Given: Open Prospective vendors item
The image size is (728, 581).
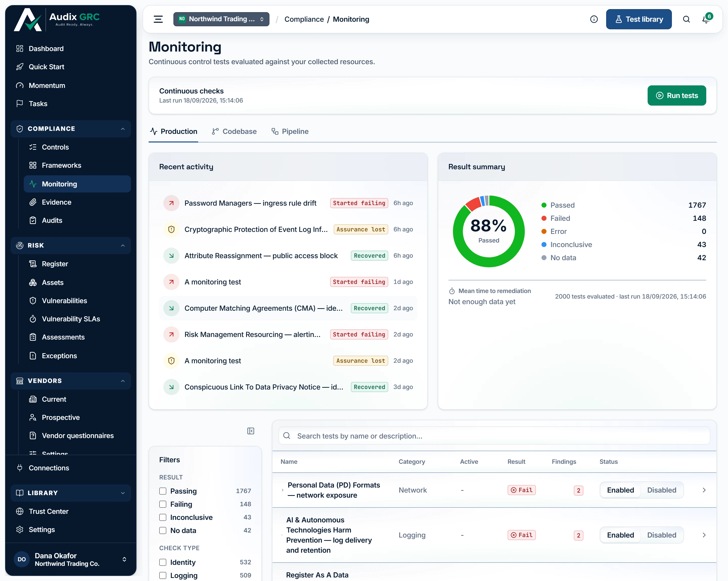Looking at the screenshot, I should click(x=77, y=417).
